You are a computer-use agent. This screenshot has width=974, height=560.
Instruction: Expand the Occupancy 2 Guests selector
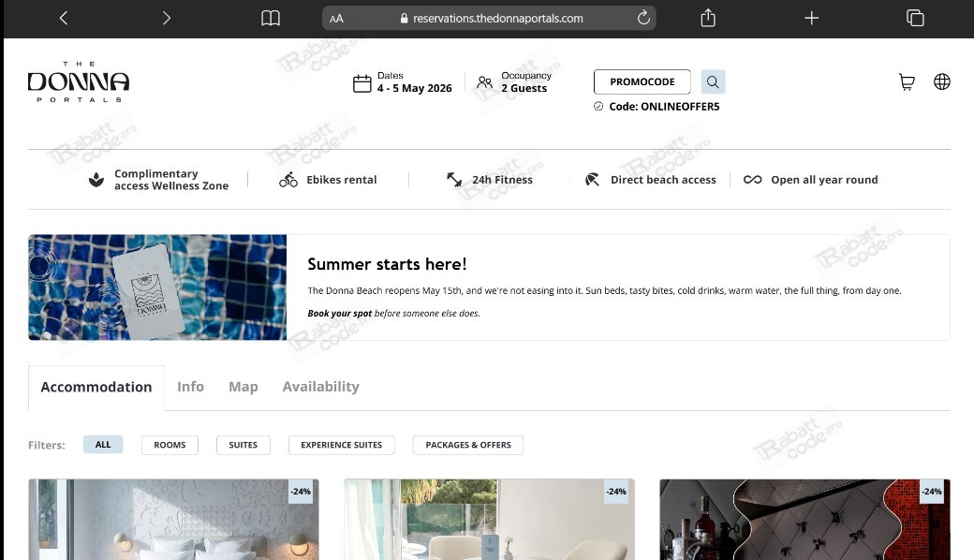coord(512,82)
